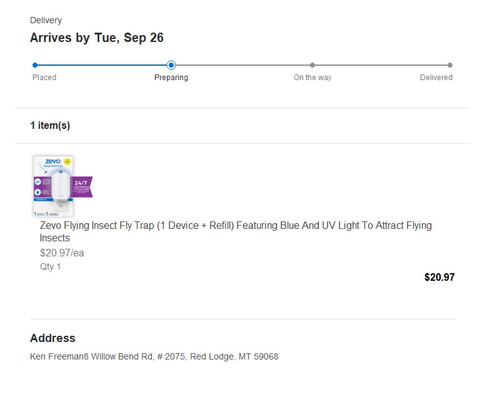This screenshot has width=500, height=404.
Task: Click the Zevo fly trap product thumbnail
Action: [62, 186]
